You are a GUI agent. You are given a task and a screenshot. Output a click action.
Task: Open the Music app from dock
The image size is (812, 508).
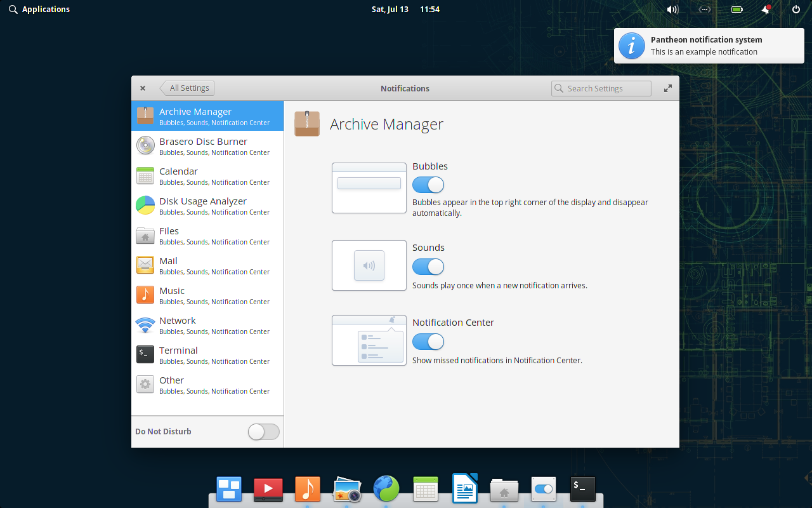[x=308, y=490]
